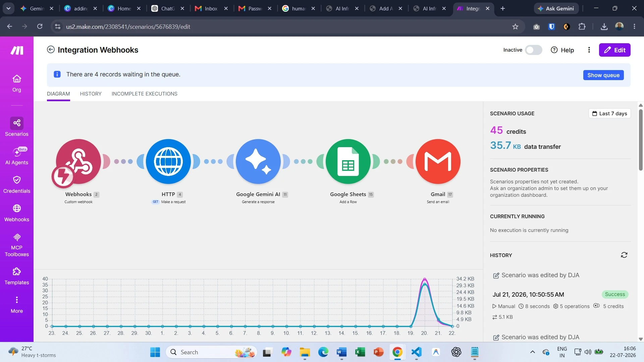Open Excel from the taskbar

(x=360, y=352)
